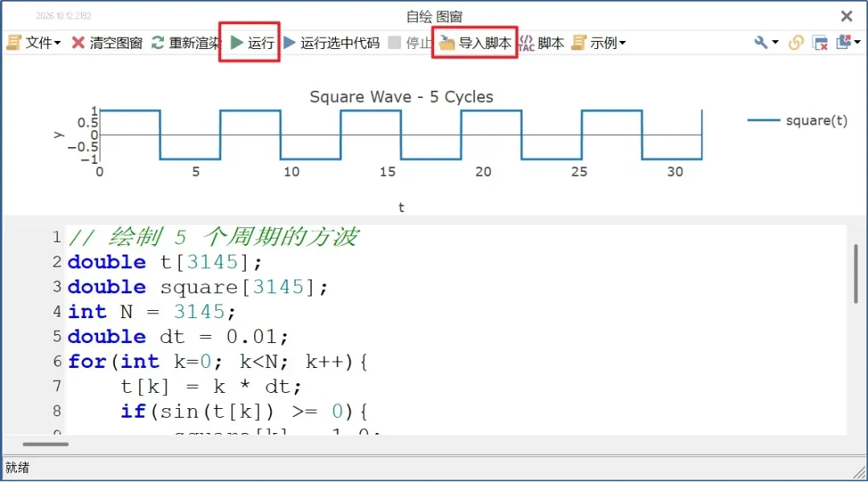
Task: Click the Square Wave - 5 Cycles title
Action: tap(401, 97)
